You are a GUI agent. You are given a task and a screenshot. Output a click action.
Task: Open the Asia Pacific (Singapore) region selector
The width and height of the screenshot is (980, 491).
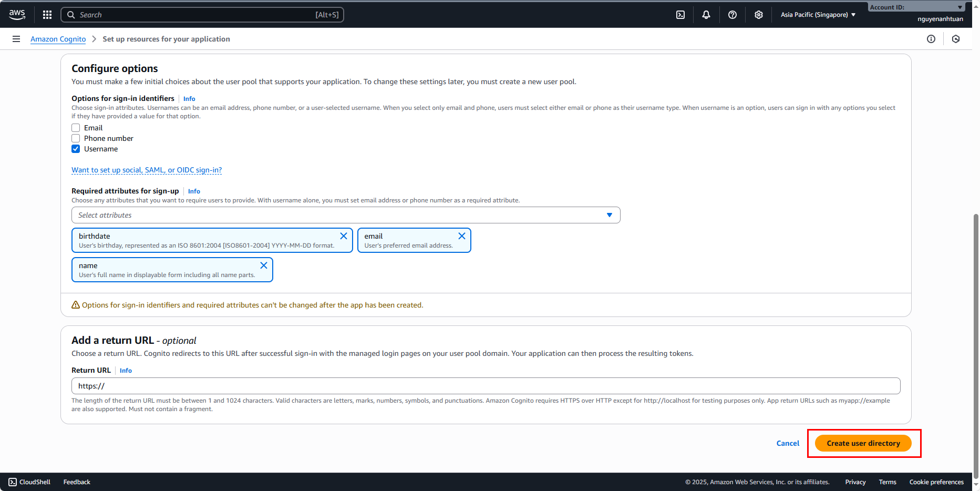818,15
